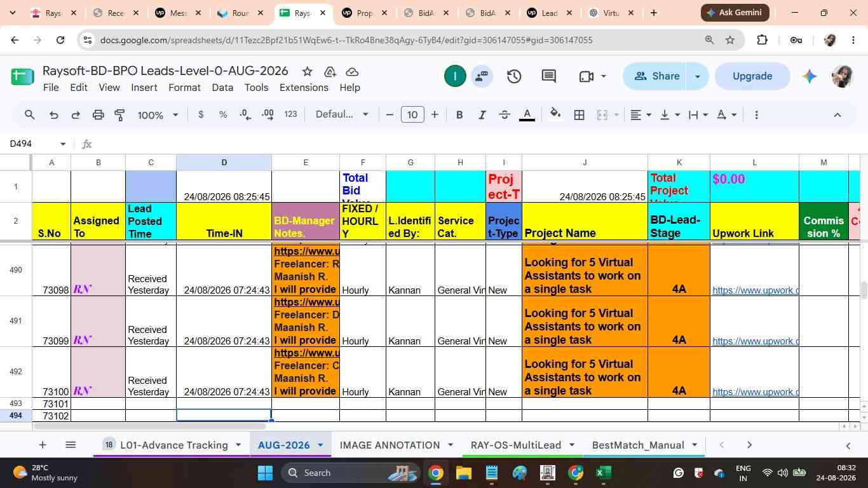This screenshot has width=868, height=488.
Task: Open the fill color bucket tool
Action: pyautogui.click(x=555, y=114)
